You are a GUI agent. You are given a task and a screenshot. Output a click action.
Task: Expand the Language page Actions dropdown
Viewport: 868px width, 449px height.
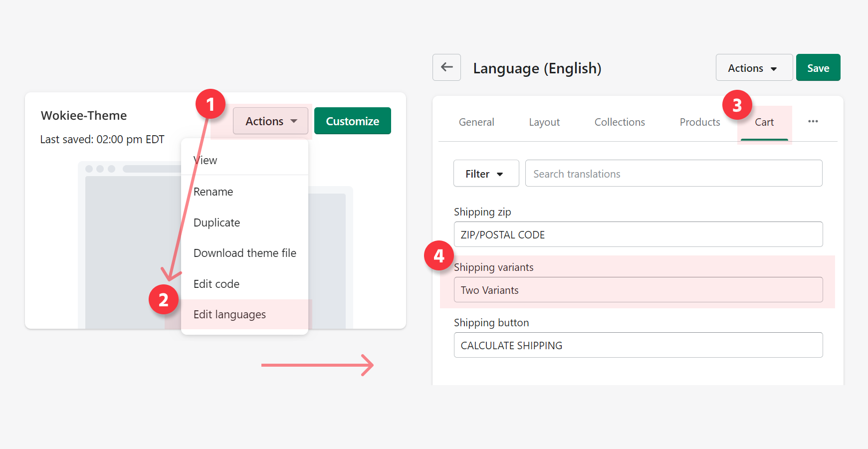tap(753, 68)
